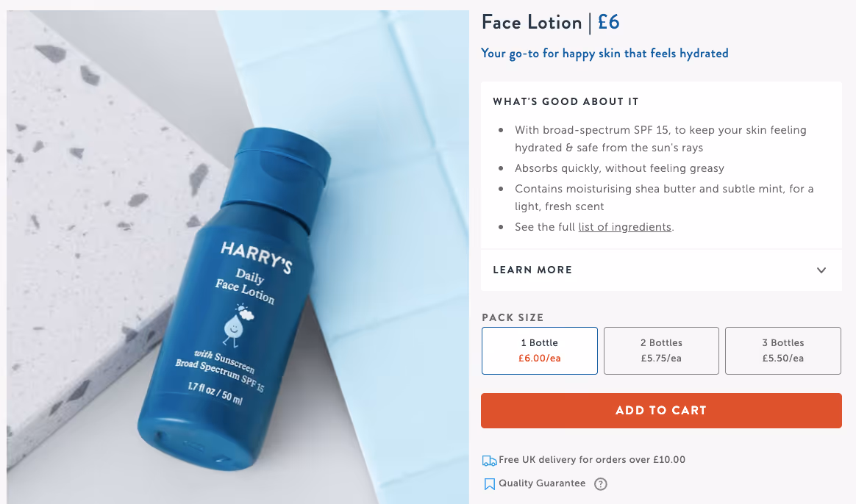Click the Free UK delivery text
Screen dimensions: 856x504
(592, 460)
